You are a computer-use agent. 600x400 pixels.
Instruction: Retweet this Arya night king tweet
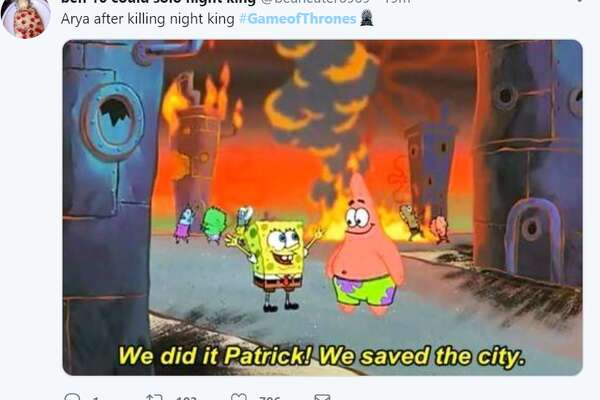pyautogui.click(x=154, y=397)
